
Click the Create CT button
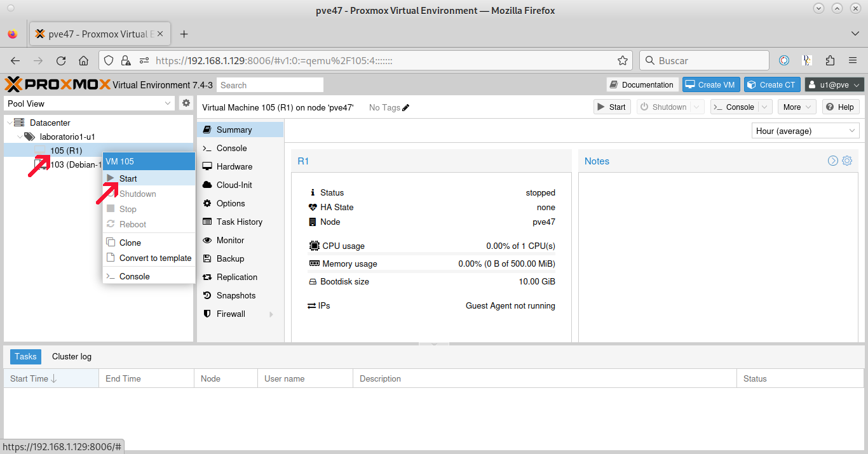tap(771, 84)
